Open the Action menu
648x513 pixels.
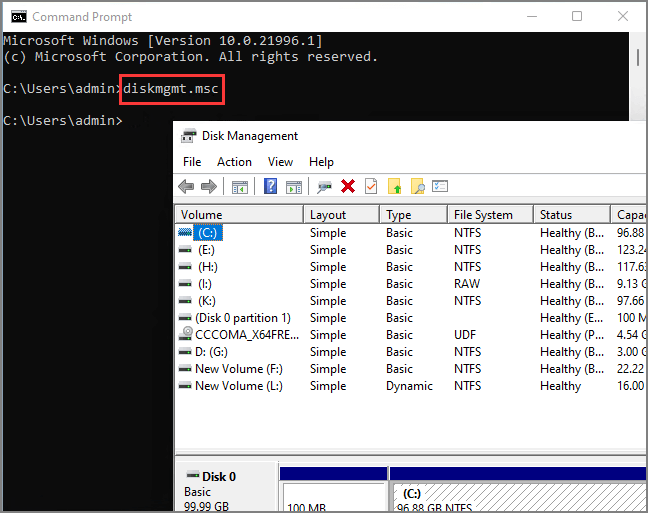point(234,162)
